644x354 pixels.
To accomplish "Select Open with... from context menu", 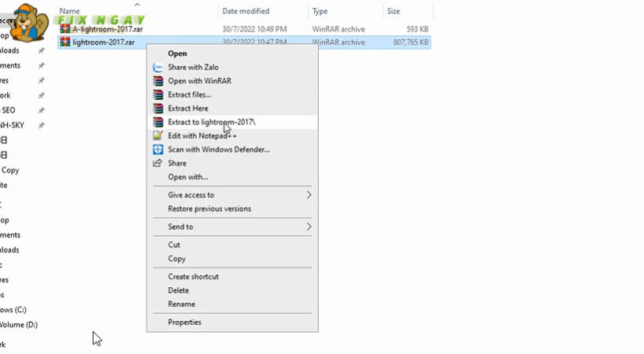I will [x=187, y=177].
